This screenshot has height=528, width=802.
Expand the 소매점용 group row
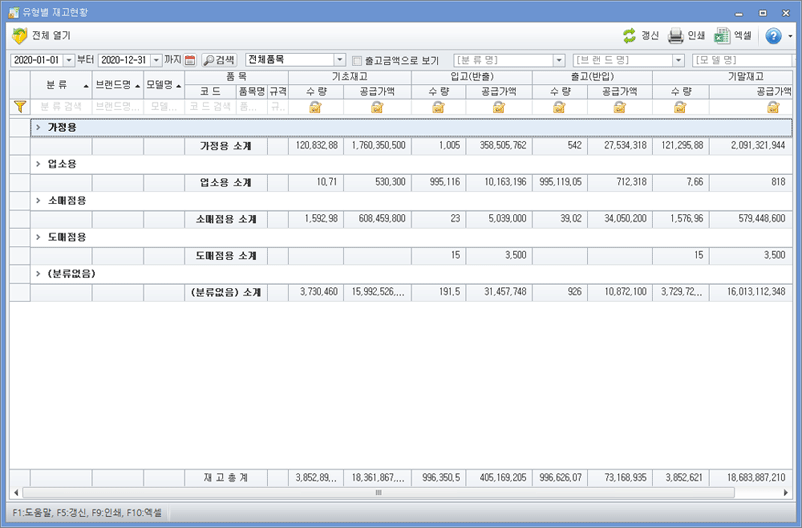[37, 200]
